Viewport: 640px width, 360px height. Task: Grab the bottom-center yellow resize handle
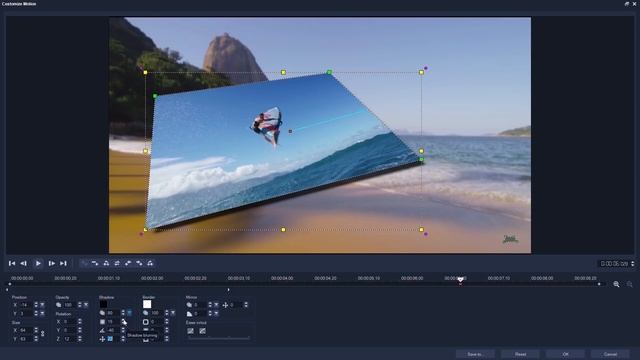click(283, 230)
